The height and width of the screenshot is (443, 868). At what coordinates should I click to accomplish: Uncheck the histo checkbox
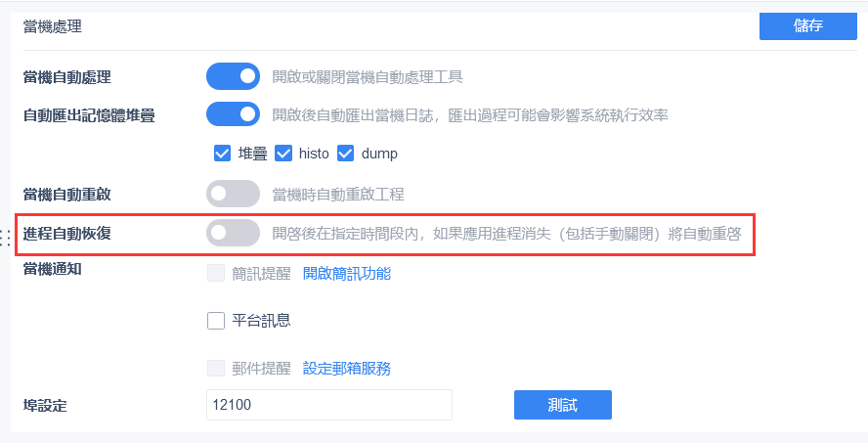point(283,154)
